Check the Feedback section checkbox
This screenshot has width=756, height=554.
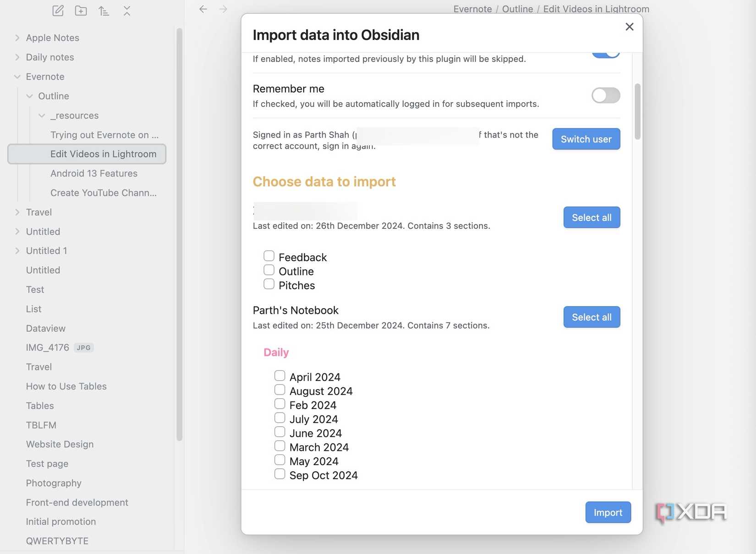pos(268,256)
